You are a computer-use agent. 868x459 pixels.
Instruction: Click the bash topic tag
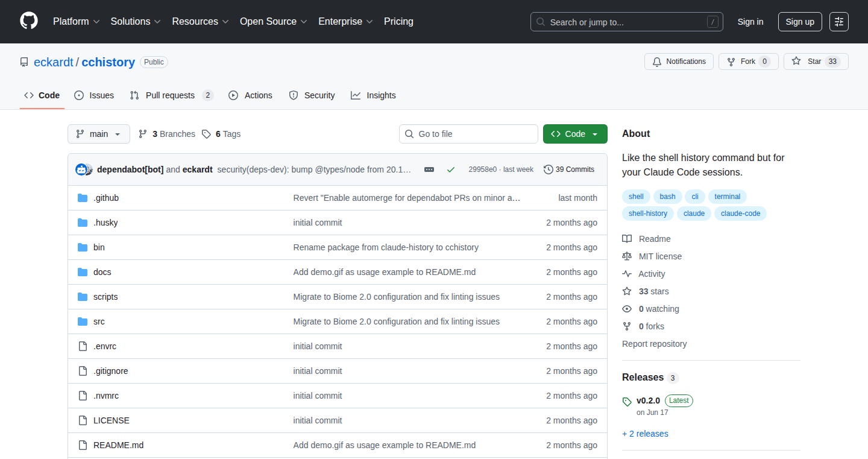(x=667, y=197)
